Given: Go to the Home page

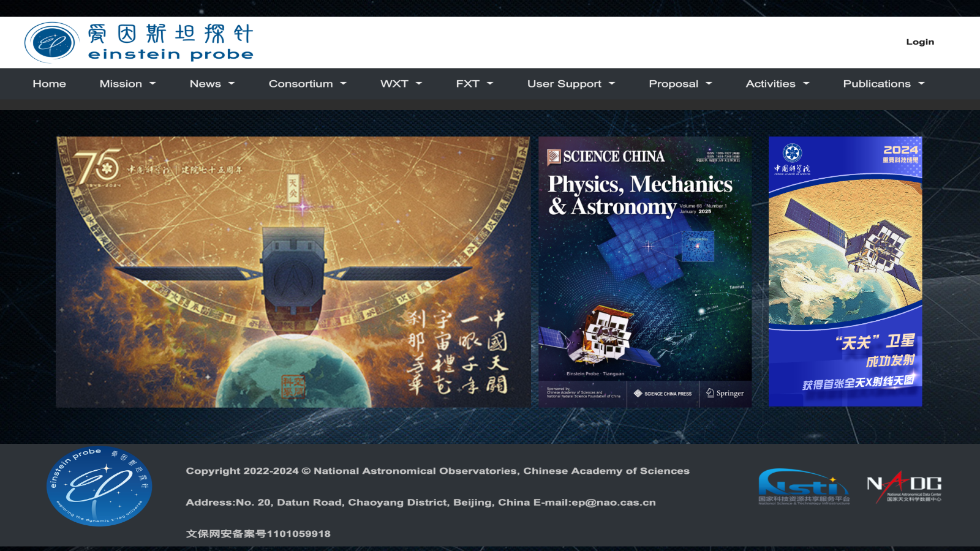Looking at the screenshot, I should click(x=49, y=84).
